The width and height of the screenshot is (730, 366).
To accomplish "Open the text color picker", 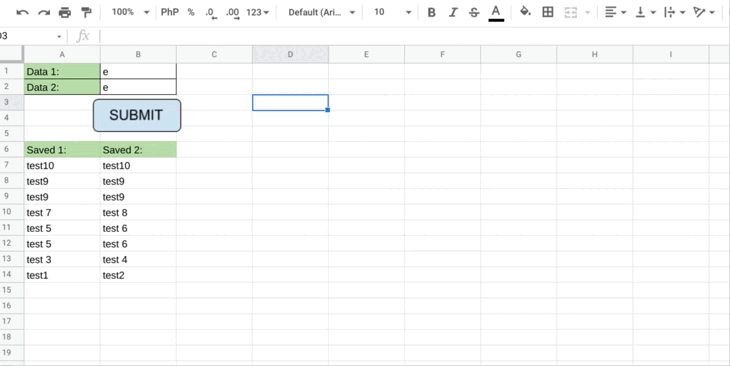I will (x=496, y=13).
